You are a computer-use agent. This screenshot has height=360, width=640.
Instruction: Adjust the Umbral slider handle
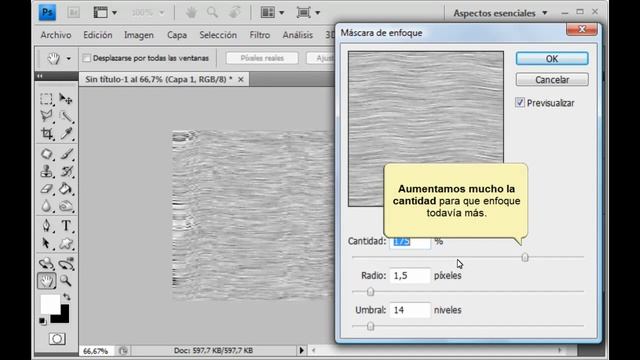click(370, 326)
